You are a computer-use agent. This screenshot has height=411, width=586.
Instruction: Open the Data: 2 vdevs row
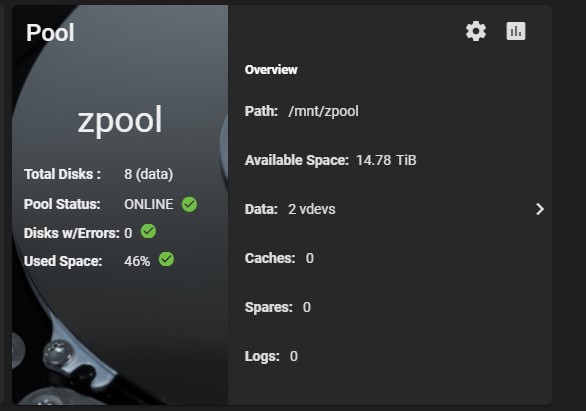[x=390, y=209]
